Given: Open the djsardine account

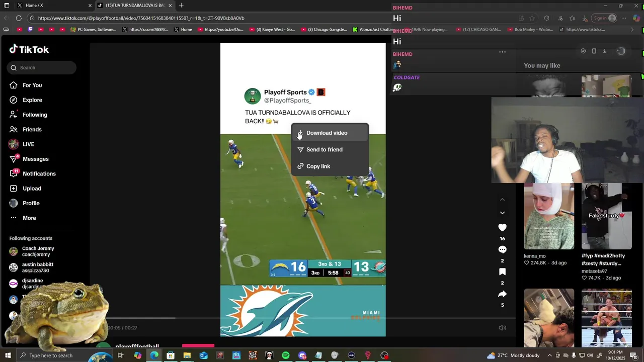Looking at the screenshot, I should 33,283.
